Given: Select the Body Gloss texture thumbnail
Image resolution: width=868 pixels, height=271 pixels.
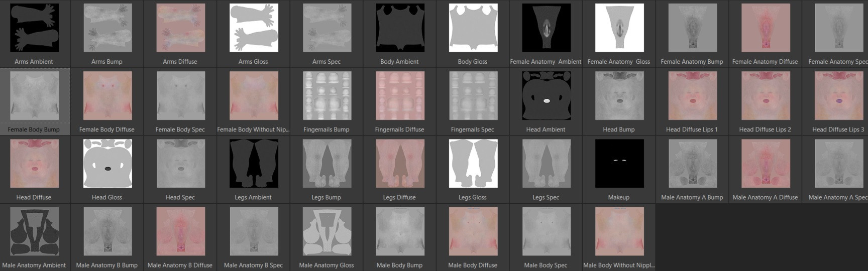Looking at the screenshot, I should (x=473, y=28).
